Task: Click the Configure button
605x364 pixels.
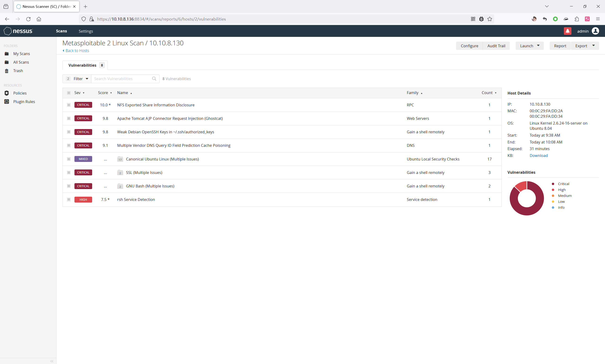Action: pyautogui.click(x=469, y=46)
